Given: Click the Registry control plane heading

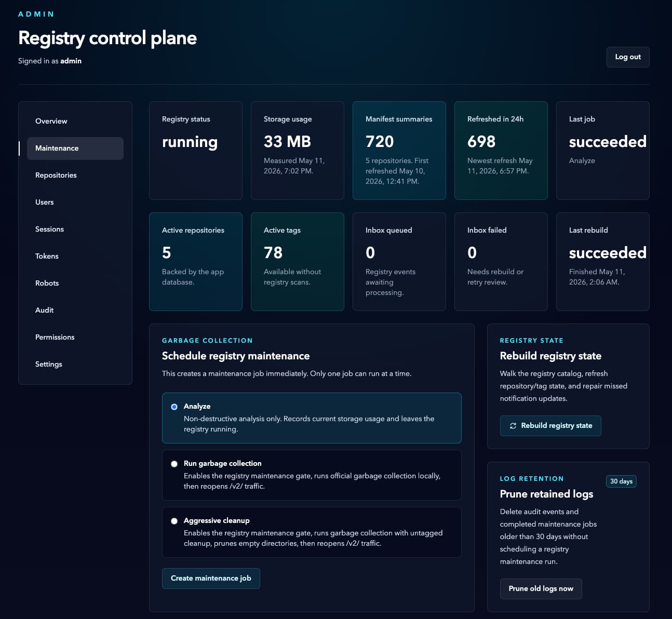Looking at the screenshot, I should [x=107, y=38].
